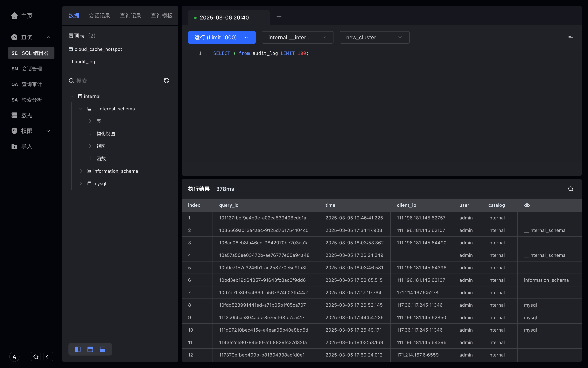Click the mysql database icon
This screenshot has height=368, width=588.
89,183
